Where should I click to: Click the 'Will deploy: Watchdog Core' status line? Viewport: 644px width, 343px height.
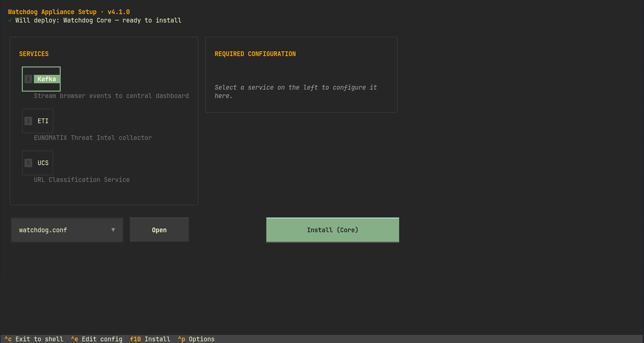coord(98,20)
